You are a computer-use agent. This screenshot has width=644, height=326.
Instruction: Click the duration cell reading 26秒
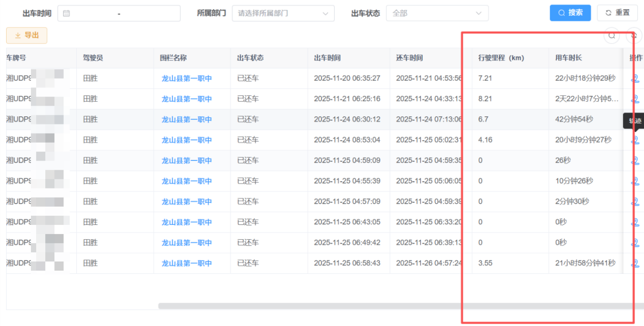(x=563, y=160)
